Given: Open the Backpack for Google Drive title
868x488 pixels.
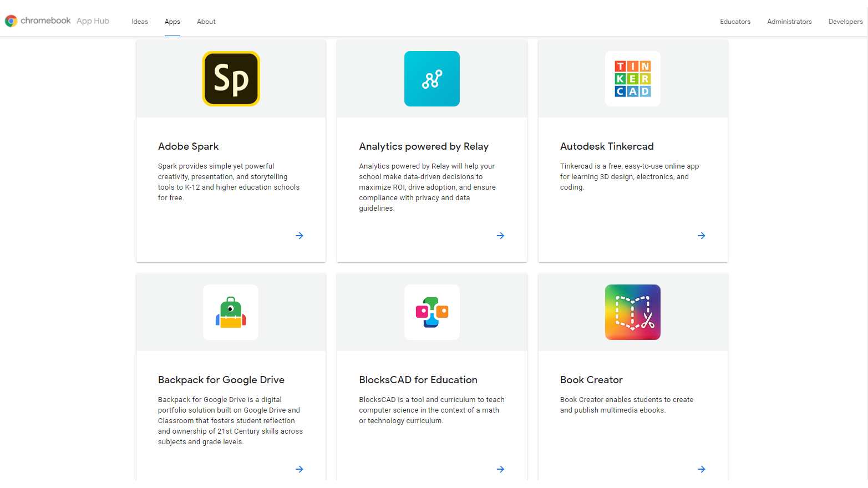Looking at the screenshot, I should [221, 380].
